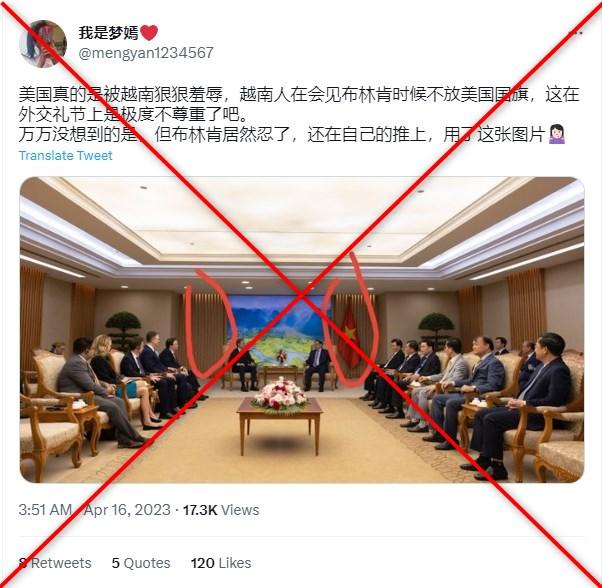Image resolution: width=602 pixels, height=588 pixels.
Task: Click Translate Tweet
Action: coord(65,155)
